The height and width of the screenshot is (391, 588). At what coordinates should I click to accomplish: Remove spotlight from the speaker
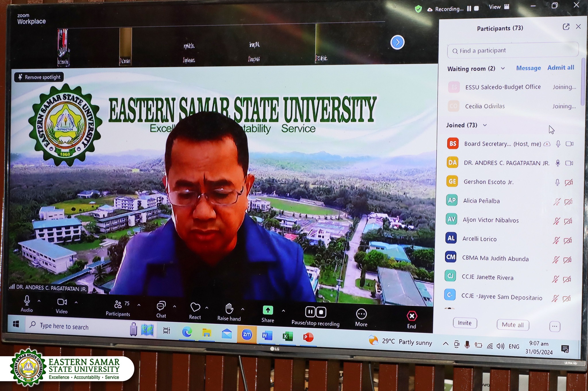tap(39, 77)
